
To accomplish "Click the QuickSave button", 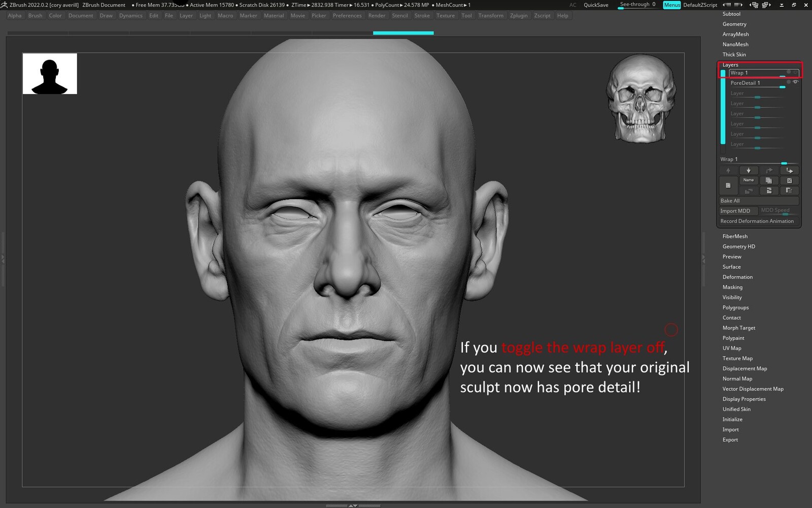I will [596, 5].
